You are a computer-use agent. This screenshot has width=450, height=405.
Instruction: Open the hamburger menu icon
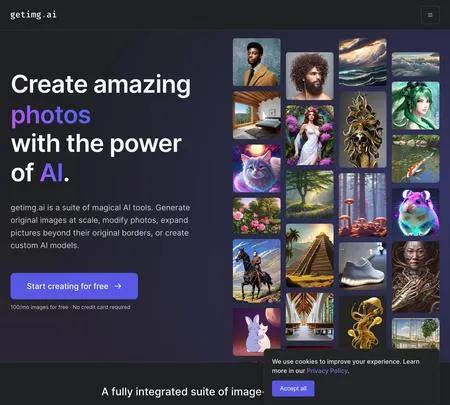[x=430, y=15]
